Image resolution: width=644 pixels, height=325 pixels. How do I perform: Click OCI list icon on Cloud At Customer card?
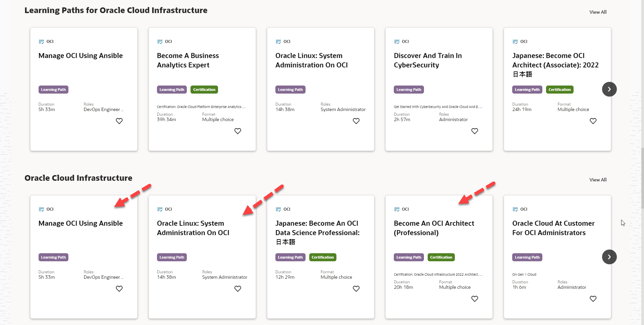click(x=515, y=209)
